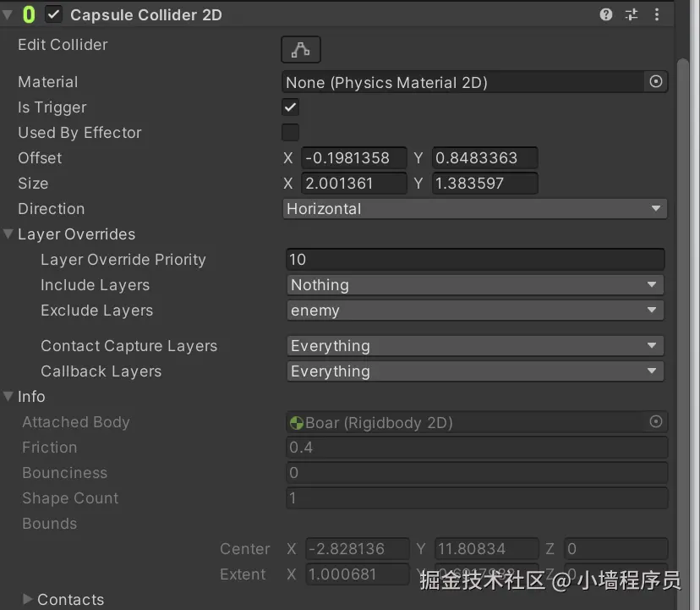The width and height of the screenshot is (700, 610).
Task: Click the Capsule Collider 2D component icon
Action: [x=30, y=14]
